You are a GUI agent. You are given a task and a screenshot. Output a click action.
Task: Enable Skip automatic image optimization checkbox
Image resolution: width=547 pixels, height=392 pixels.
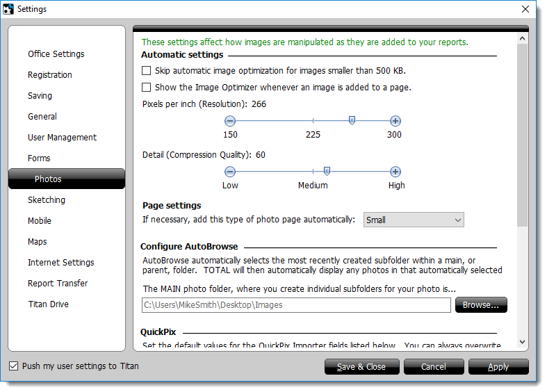point(146,70)
